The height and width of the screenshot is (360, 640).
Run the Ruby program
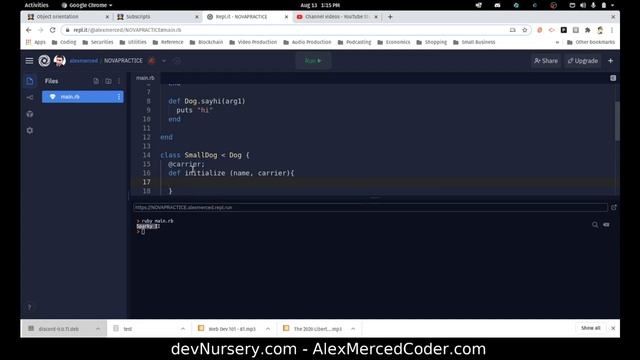tap(313, 61)
